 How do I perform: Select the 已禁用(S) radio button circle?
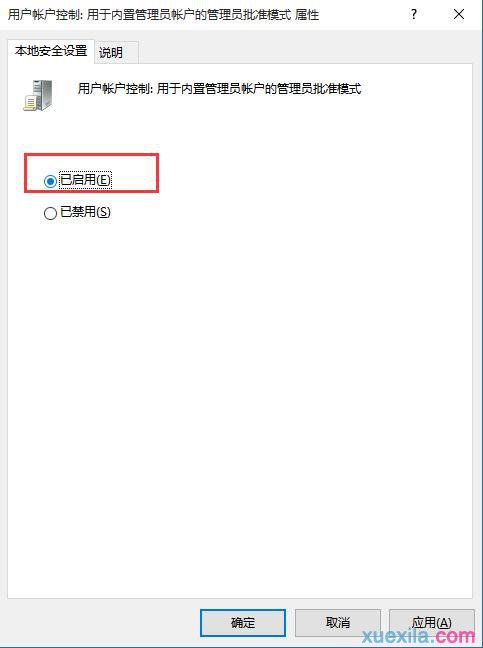50,213
